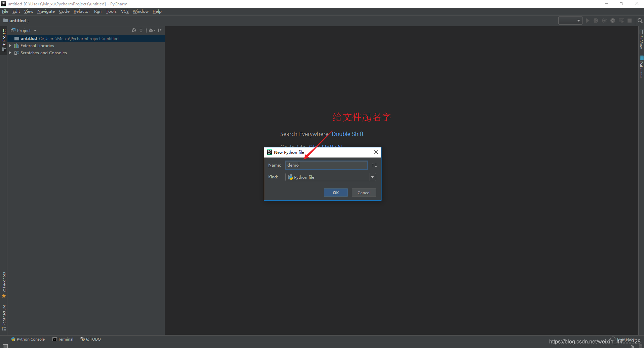This screenshot has height=348, width=644.
Task: Expand the External Libraries node
Action: 10,46
